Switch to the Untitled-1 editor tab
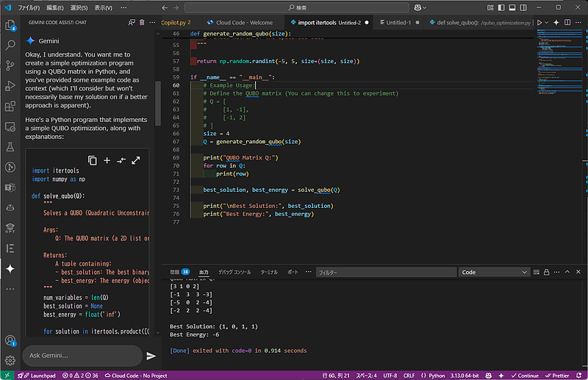 click(x=398, y=23)
